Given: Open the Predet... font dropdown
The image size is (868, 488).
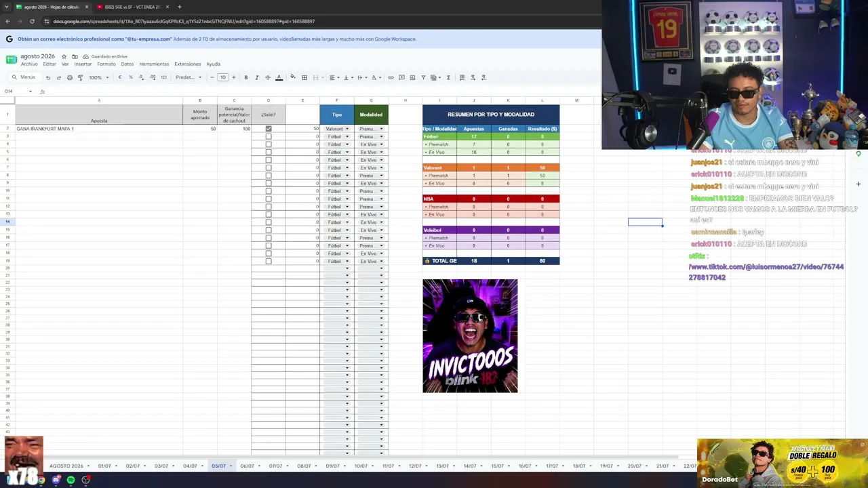Looking at the screenshot, I should (189, 77).
